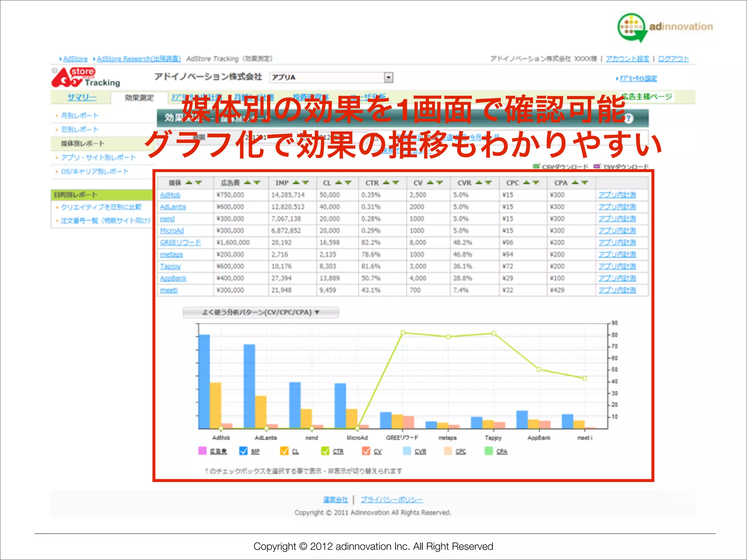Open 日別レポート in sidebar
747x560 pixels.
[x=80, y=129]
